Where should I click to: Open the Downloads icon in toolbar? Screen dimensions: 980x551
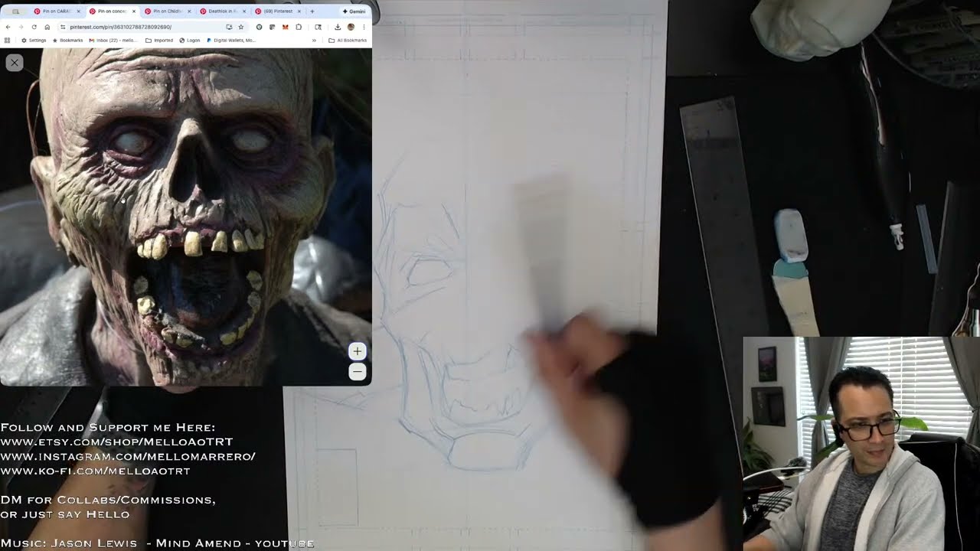pyautogui.click(x=338, y=27)
